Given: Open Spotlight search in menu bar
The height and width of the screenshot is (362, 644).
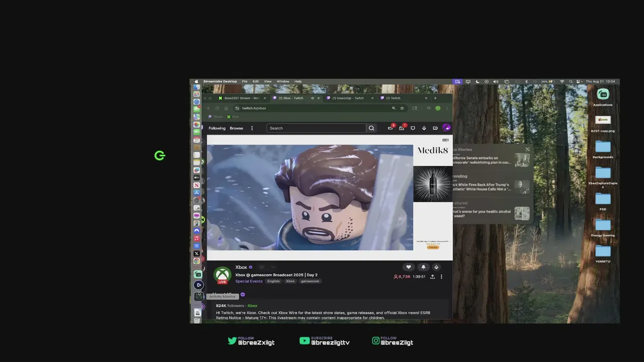Looking at the screenshot, I should [571, 81].
